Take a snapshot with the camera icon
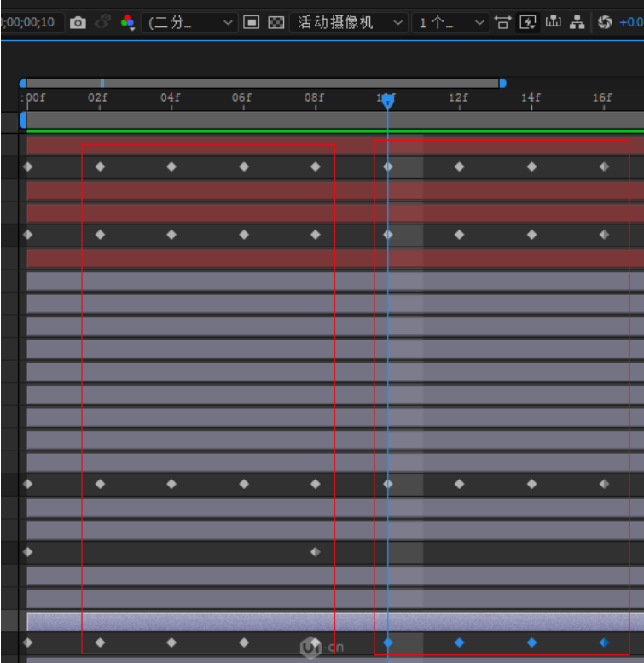644x663 pixels. 78,22
